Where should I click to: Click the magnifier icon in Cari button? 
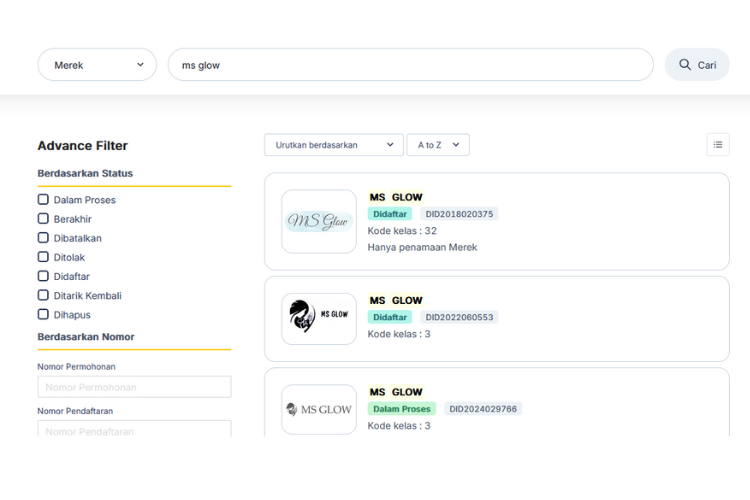(x=685, y=65)
